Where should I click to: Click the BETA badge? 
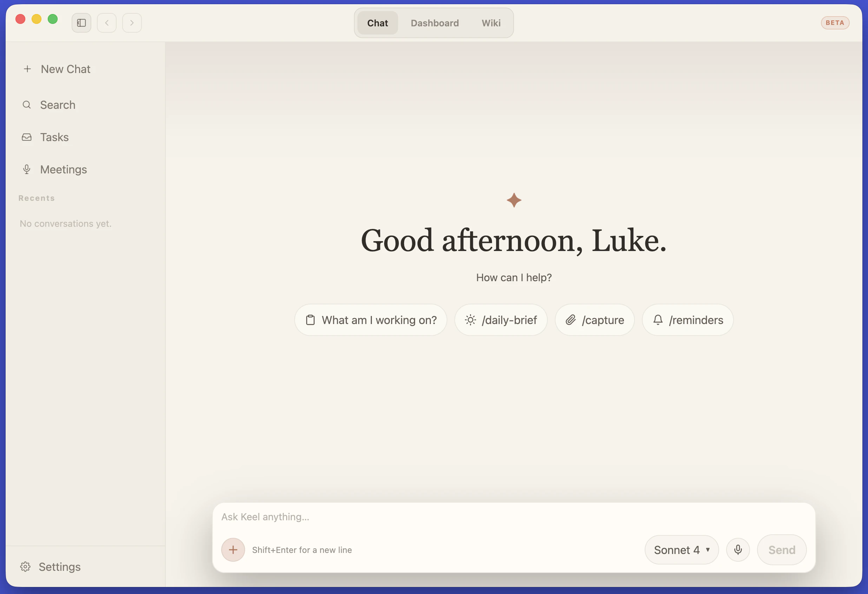(x=835, y=23)
